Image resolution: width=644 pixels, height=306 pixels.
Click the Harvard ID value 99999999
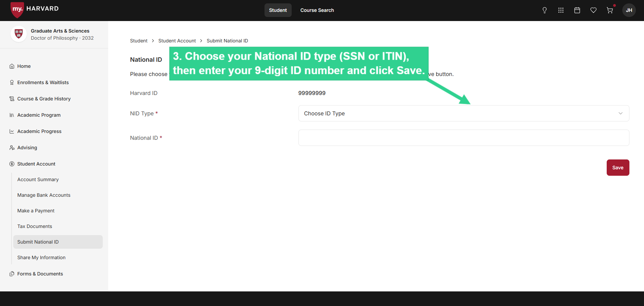click(312, 93)
